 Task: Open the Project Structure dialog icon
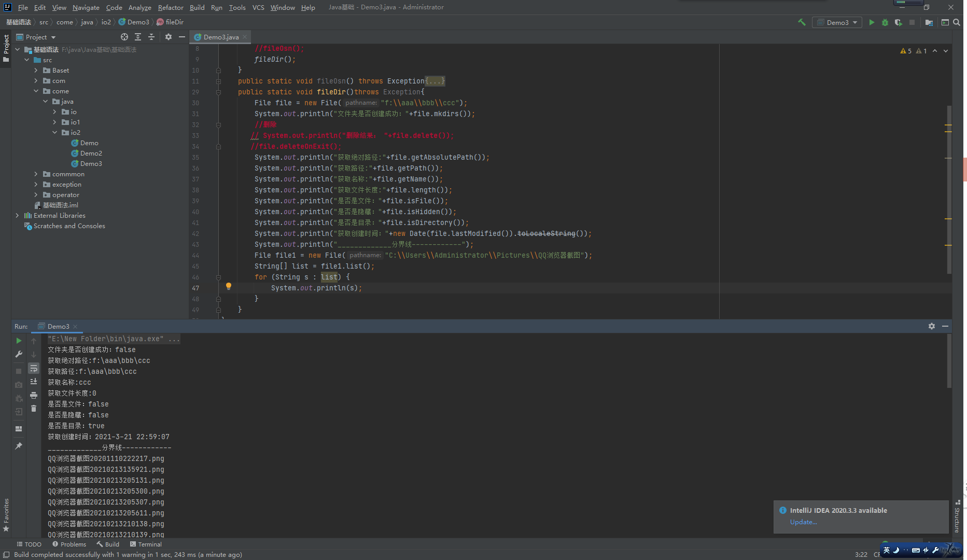[x=929, y=22]
